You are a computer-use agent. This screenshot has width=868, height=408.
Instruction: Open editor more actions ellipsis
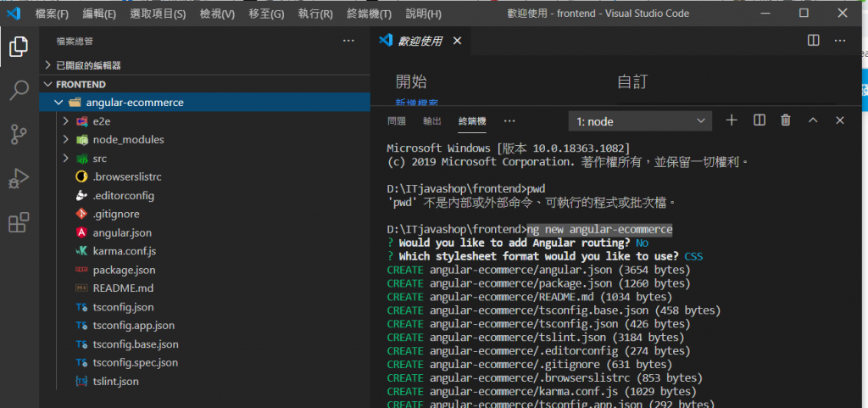(x=840, y=41)
